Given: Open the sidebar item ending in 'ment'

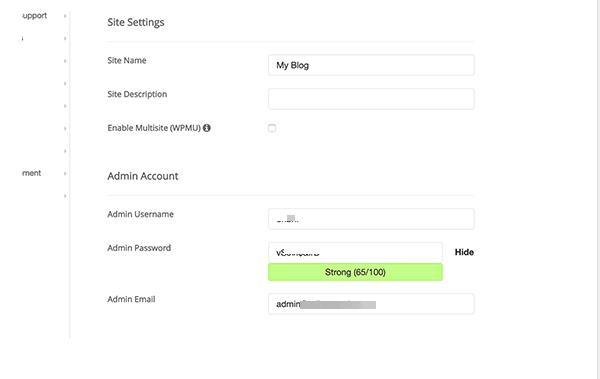Looking at the screenshot, I should pyautogui.click(x=31, y=173).
